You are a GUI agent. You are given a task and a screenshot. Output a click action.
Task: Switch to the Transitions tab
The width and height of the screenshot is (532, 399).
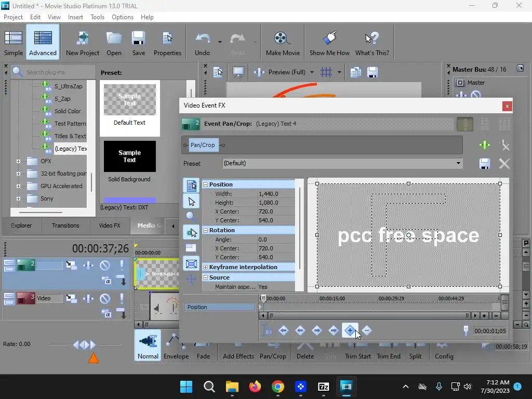click(65, 225)
